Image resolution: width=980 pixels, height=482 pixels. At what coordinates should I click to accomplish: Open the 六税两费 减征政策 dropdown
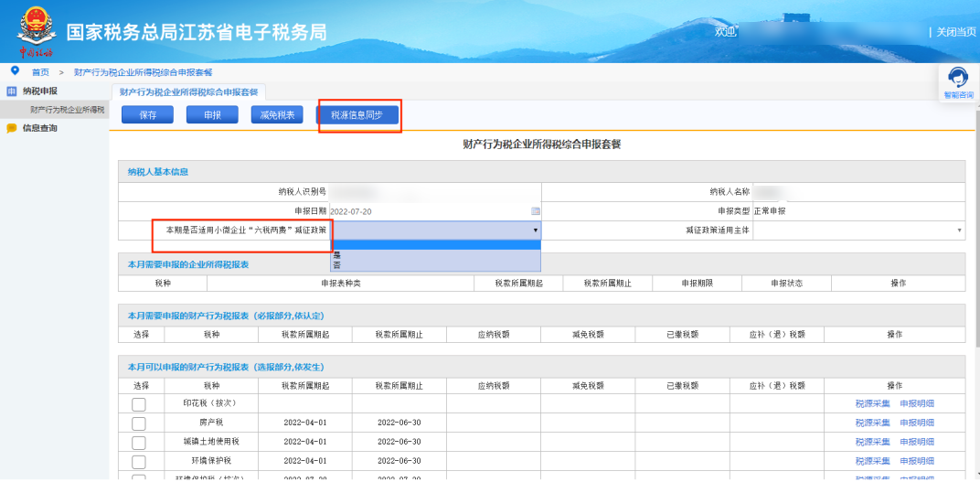(436, 230)
